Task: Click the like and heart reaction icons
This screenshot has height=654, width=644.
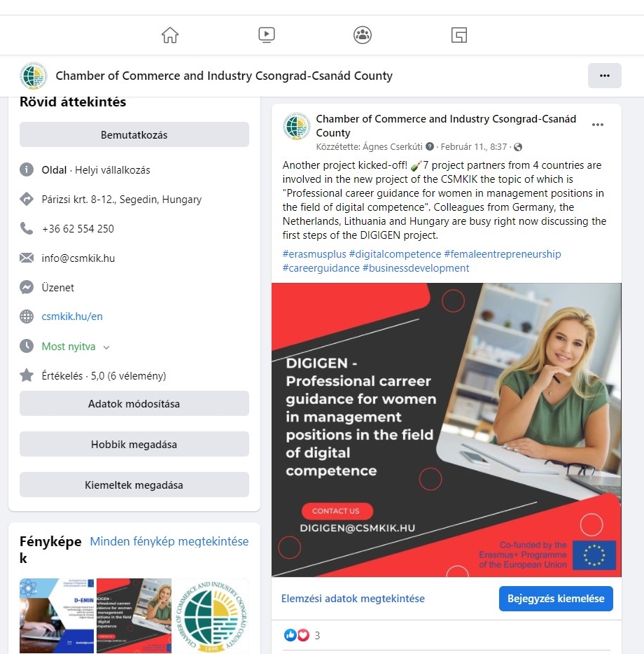Action: click(x=297, y=635)
